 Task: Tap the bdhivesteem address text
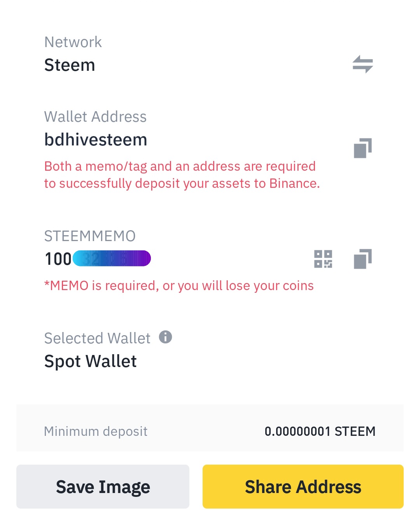(96, 140)
